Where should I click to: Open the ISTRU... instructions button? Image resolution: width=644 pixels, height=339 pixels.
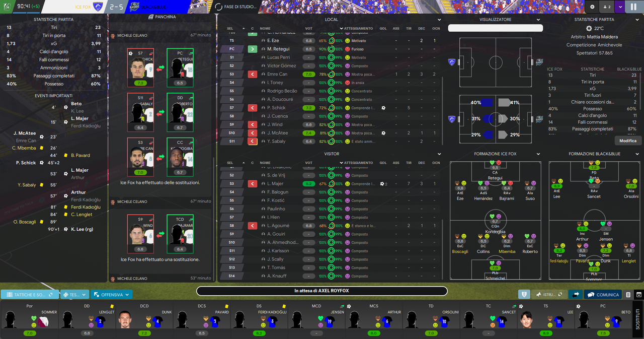[549, 295]
